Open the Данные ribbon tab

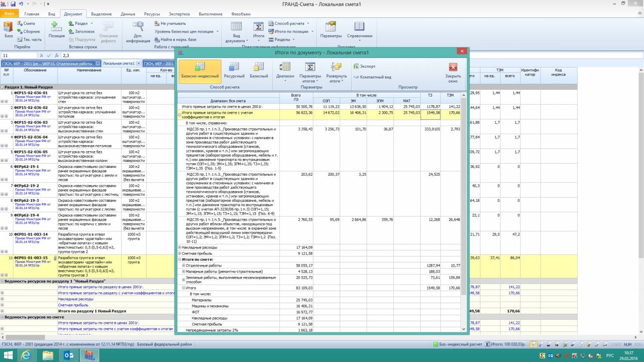coord(128,14)
